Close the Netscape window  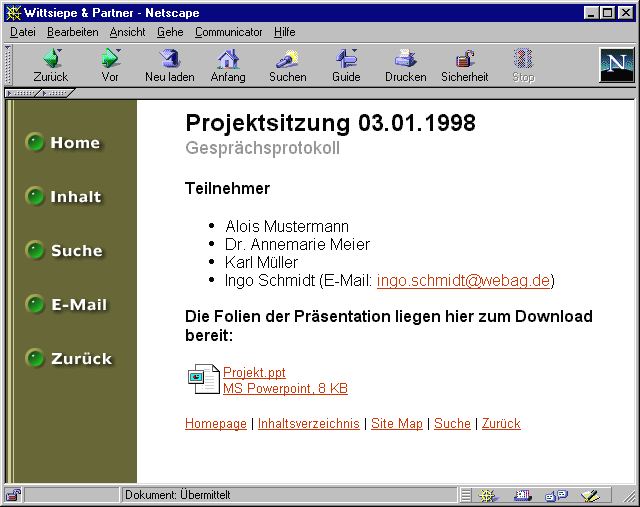click(x=625, y=13)
